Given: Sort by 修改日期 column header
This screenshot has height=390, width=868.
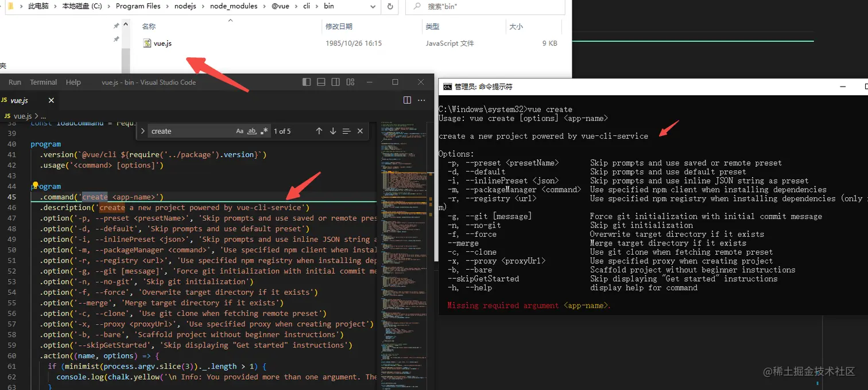Looking at the screenshot, I should tap(339, 26).
